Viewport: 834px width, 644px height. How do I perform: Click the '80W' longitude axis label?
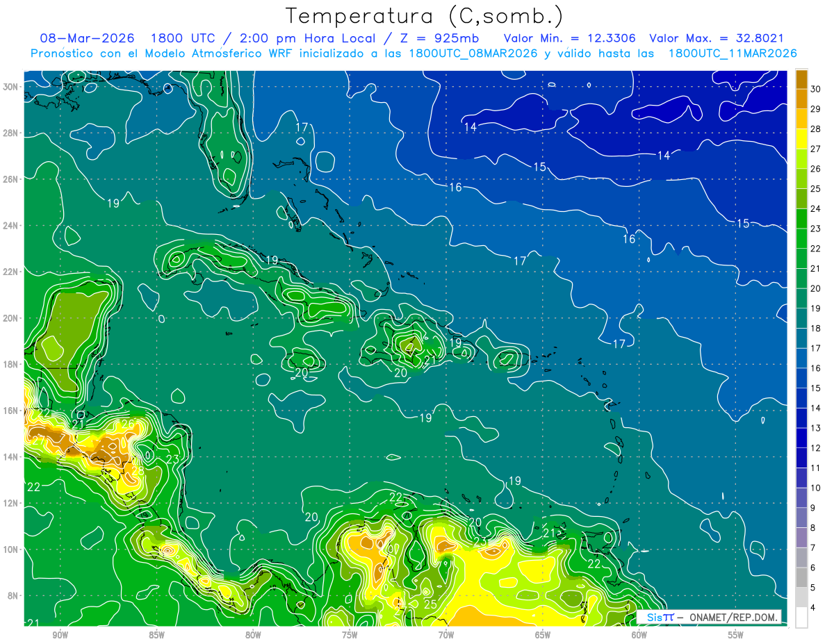pyautogui.click(x=253, y=635)
